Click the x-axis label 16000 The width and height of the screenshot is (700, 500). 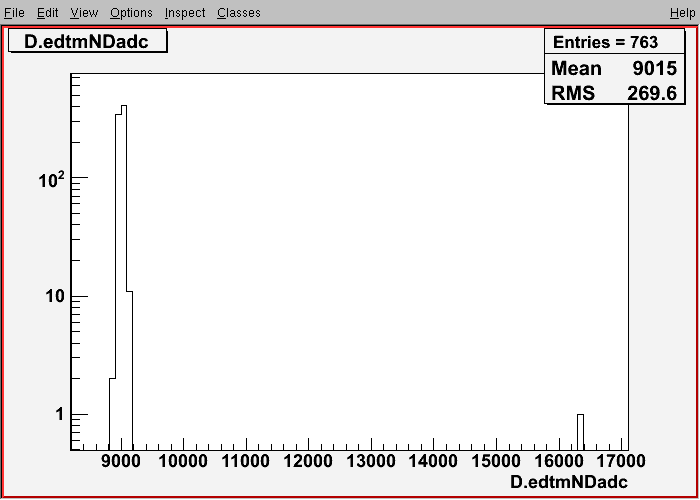coord(559,461)
